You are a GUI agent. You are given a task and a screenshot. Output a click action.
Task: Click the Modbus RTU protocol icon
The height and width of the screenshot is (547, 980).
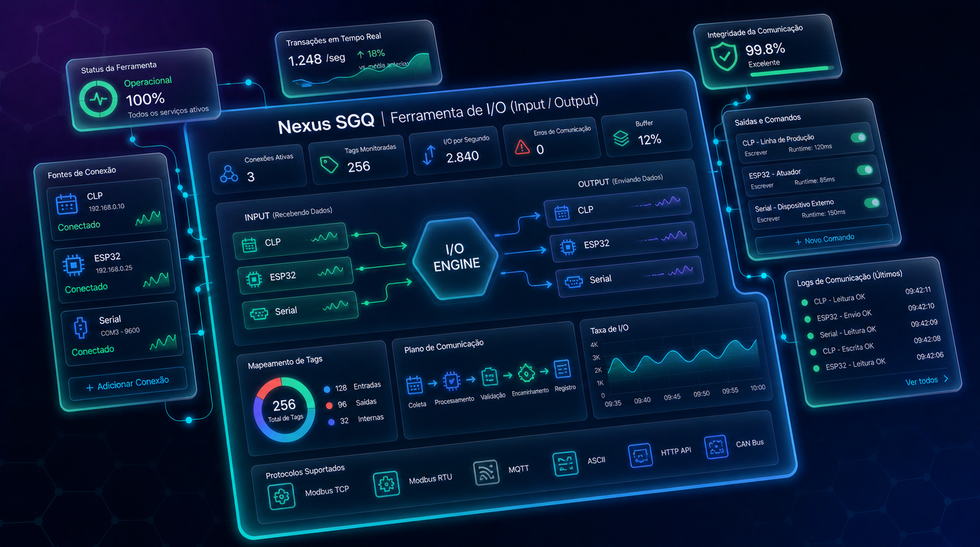pyautogui.click(x=386, y=484)
